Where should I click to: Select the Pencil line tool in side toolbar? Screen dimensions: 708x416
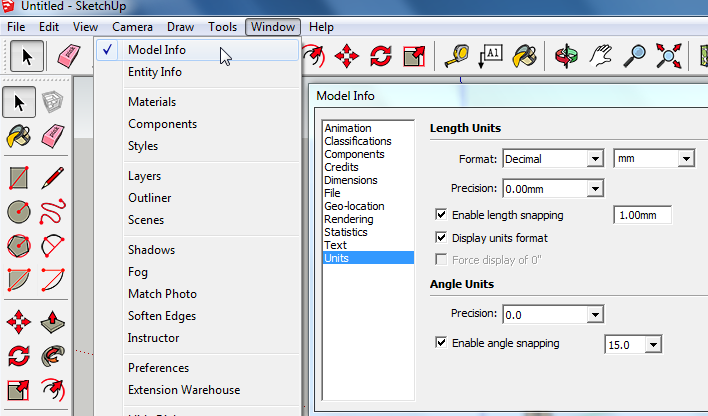click(53, 178)
